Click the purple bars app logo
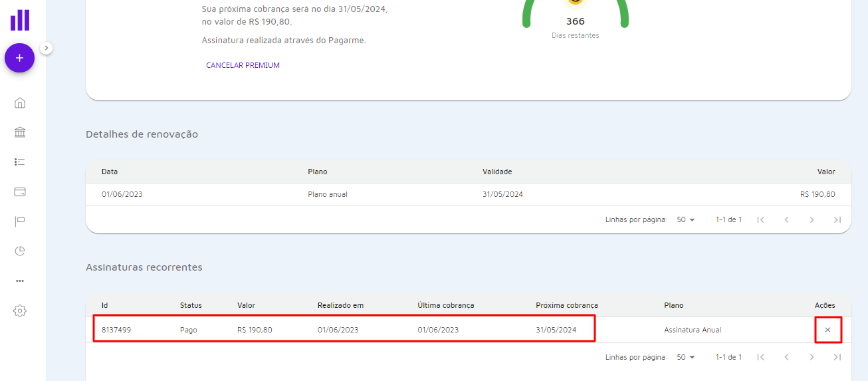The height and width of the screenshot is (381, 868). click(x=20, y=20)
